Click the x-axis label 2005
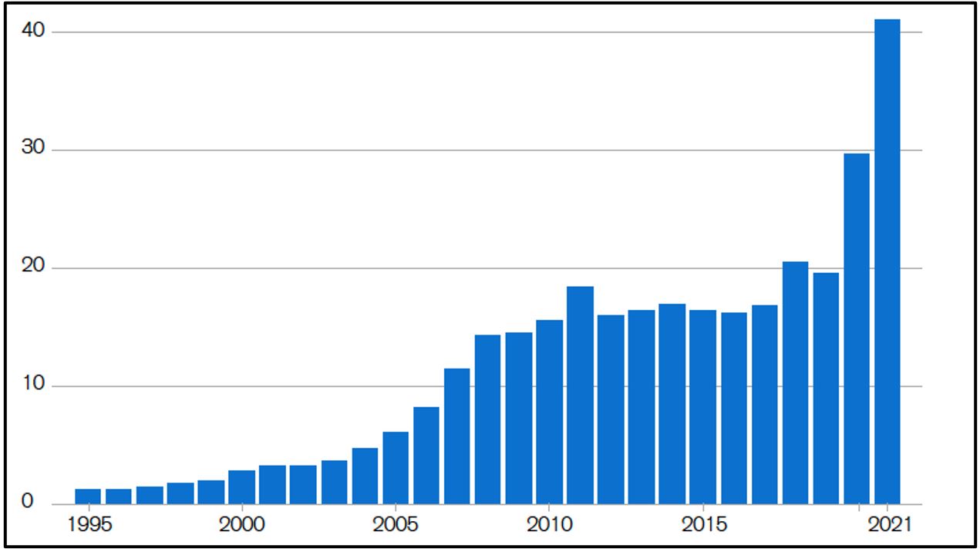980x552 pixels. 396,525
